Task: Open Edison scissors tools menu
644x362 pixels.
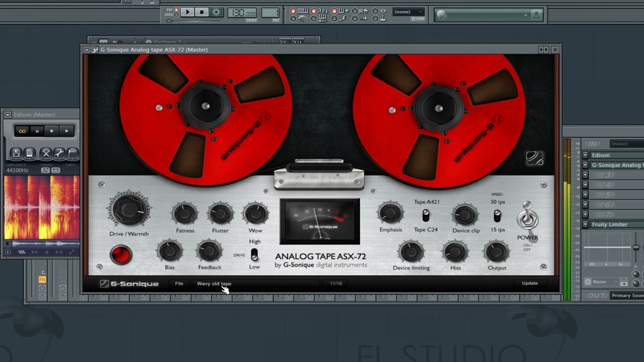Action: [x=46, y=153]
